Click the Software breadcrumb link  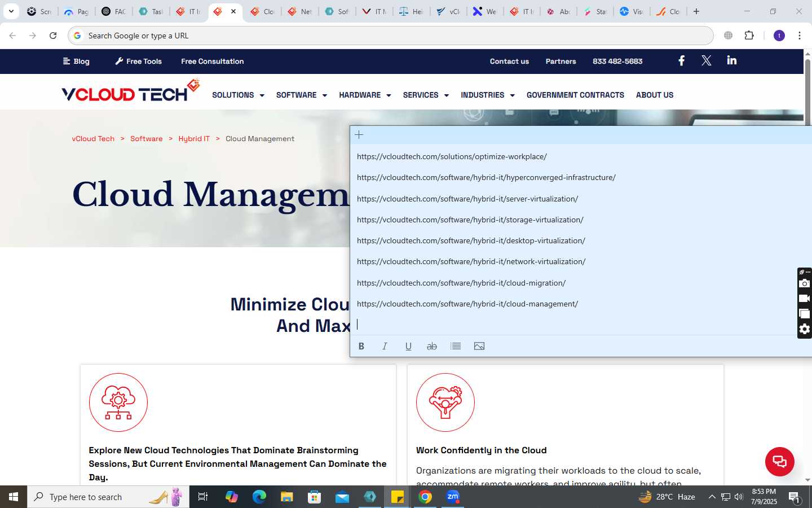tap(146, 138)
